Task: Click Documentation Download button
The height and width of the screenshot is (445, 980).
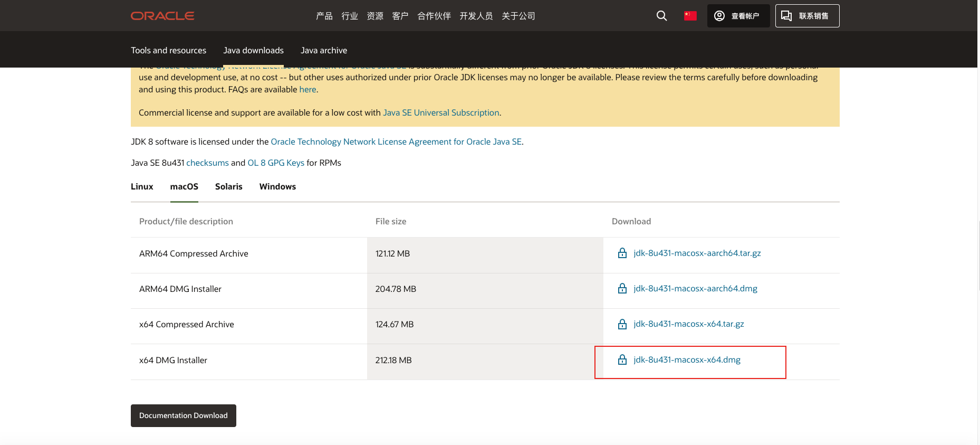Action: [x=184, y=415]
